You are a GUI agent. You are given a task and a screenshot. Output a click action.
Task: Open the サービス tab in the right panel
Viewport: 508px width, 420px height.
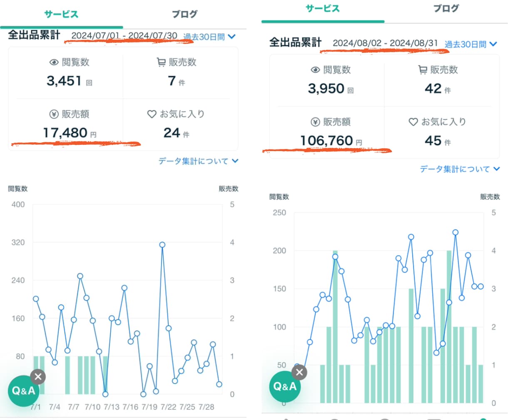323,8
